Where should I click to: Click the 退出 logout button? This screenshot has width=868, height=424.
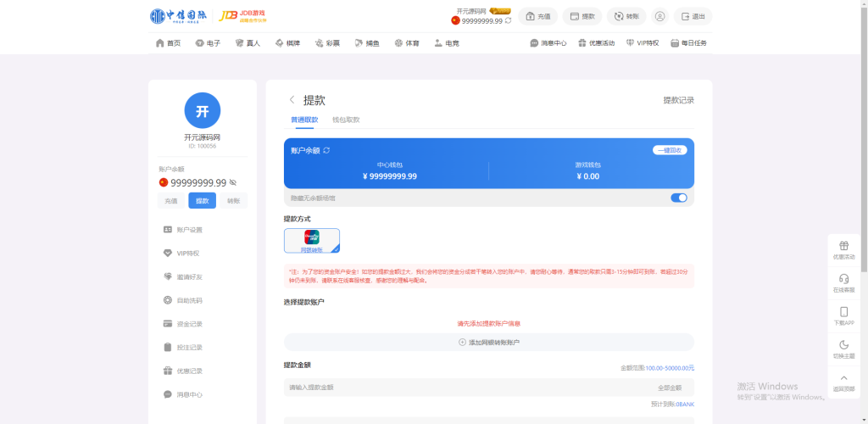pos(693,16)
